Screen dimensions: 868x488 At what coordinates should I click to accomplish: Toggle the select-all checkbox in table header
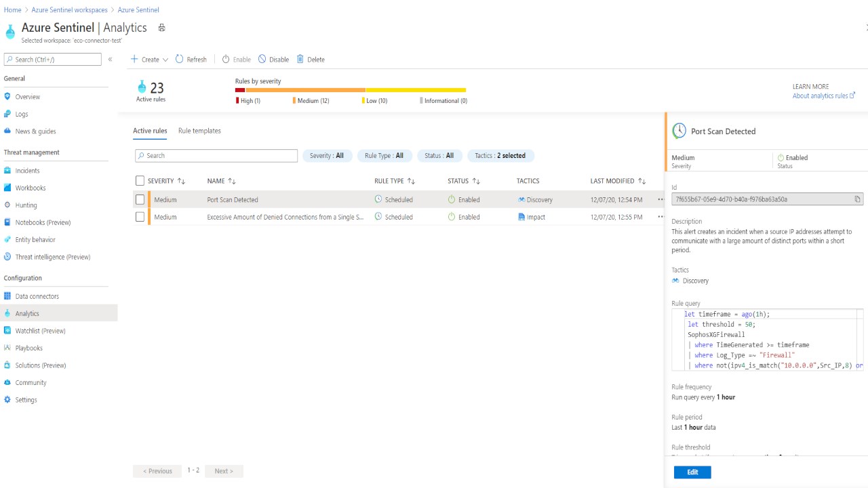pyautogui.click(x=140, y=181)
